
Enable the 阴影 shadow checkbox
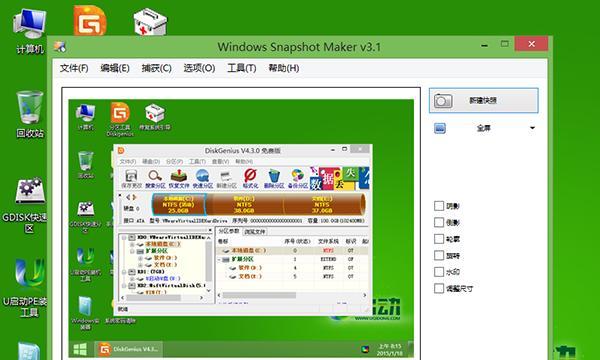[x=439, y=206]
